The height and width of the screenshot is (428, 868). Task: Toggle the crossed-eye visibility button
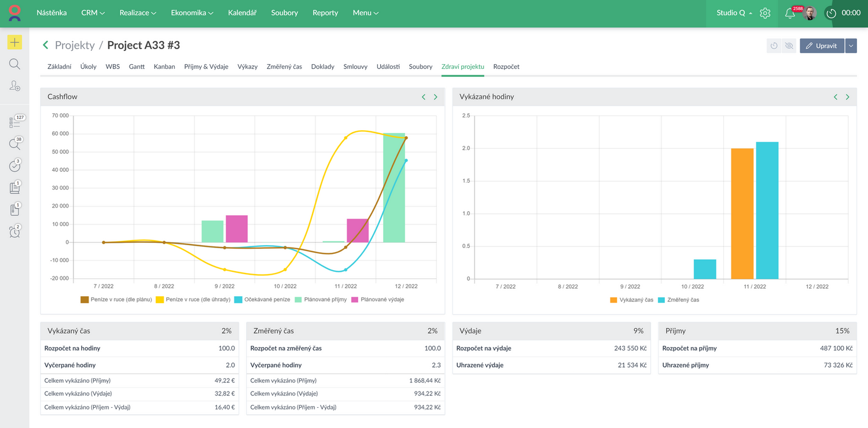click(788, 46)
